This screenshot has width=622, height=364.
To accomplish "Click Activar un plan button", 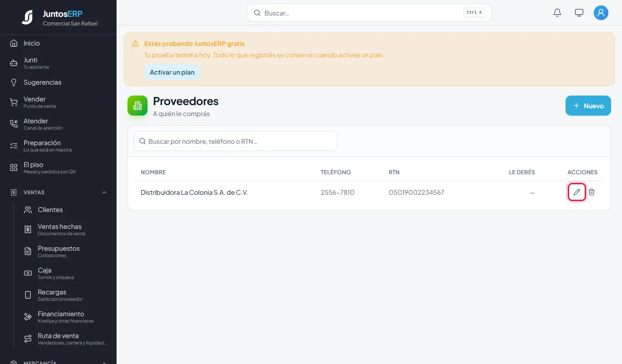I will (172, 72).
